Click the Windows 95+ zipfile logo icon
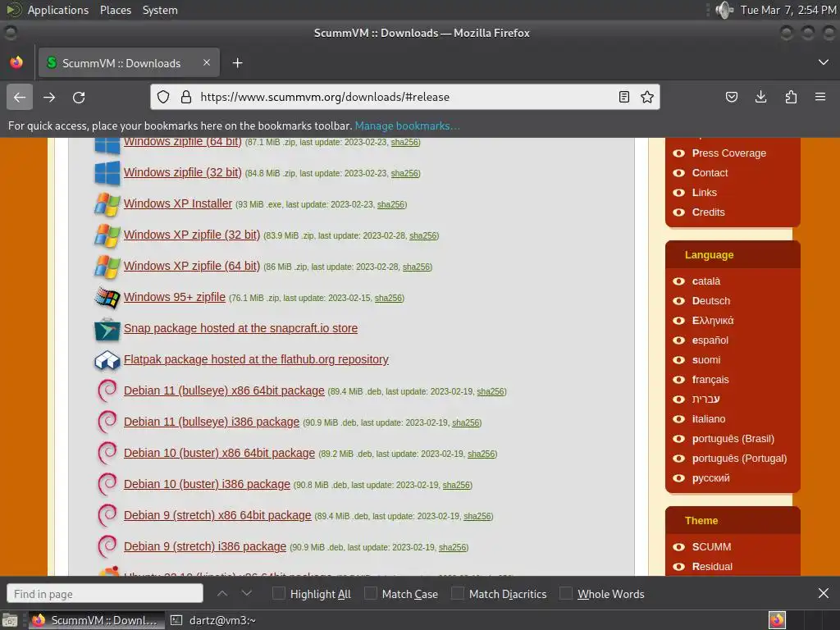The image size is (840, 630). pos(107,298)
